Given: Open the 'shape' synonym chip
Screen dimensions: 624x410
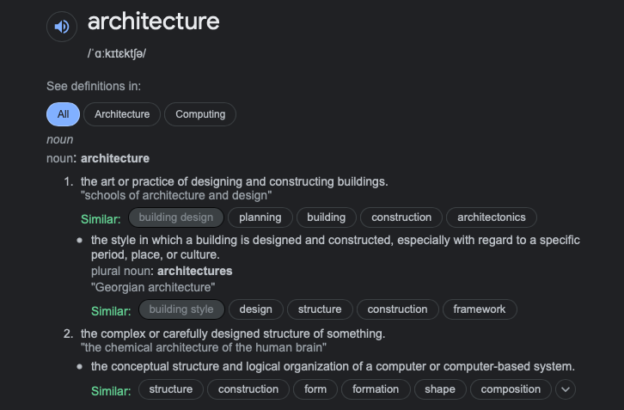Looking at the screenshot, I should pyautogui.click(x=440, y=389).
